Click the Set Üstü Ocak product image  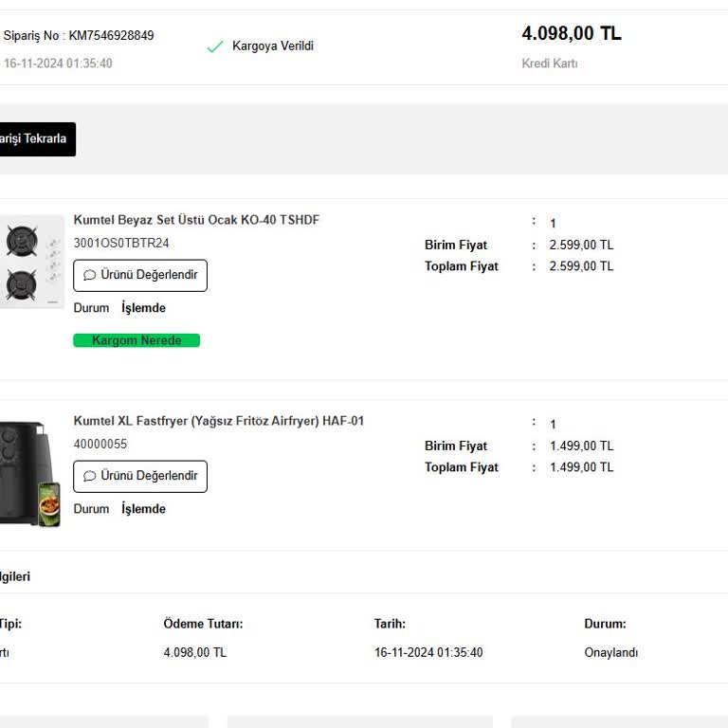(x=31, y=262)
